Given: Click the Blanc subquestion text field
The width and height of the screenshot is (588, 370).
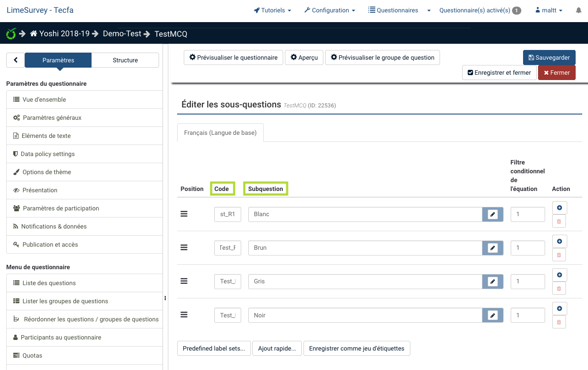Looking at the screenshot, I should point(365,214).
